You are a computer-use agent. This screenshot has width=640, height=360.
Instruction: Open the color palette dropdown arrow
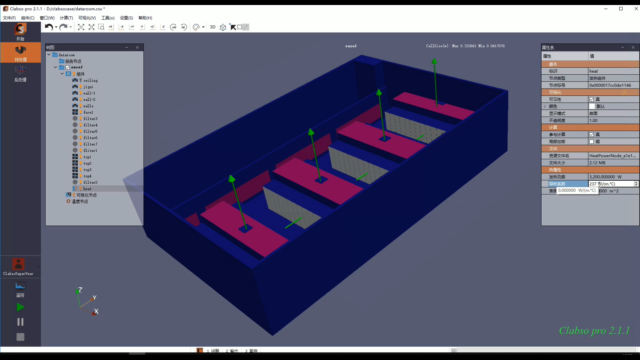203,27
